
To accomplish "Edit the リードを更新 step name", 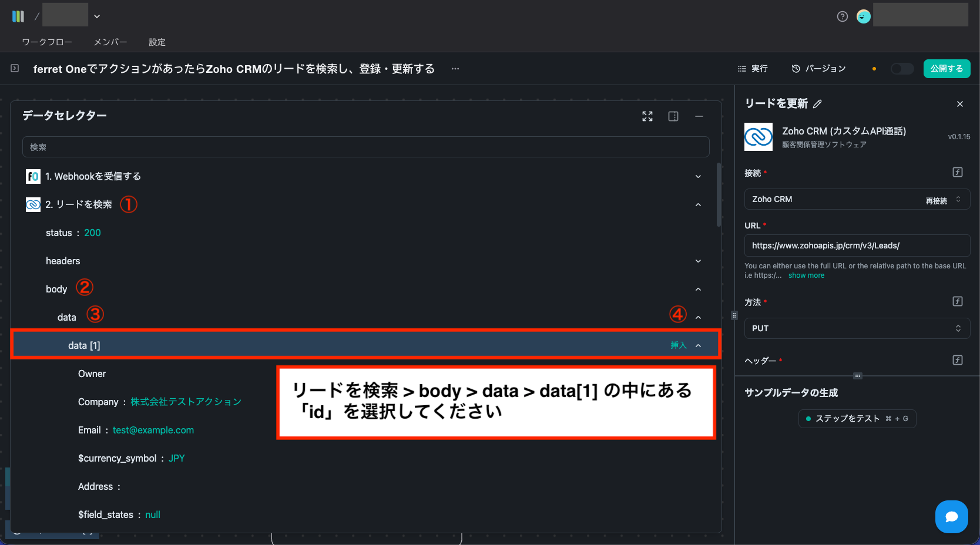I will 817,104.
